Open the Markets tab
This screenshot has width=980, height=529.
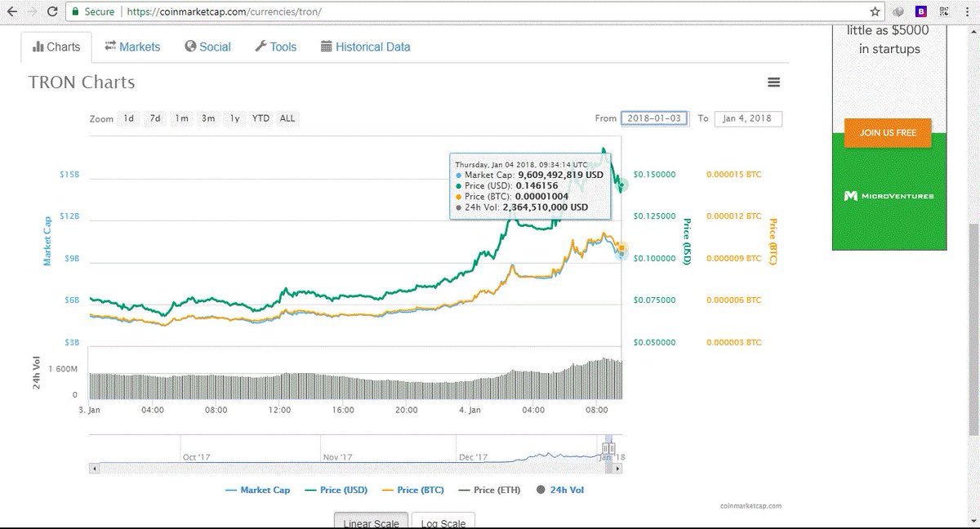pyautogui.click(x=132, y=47)
